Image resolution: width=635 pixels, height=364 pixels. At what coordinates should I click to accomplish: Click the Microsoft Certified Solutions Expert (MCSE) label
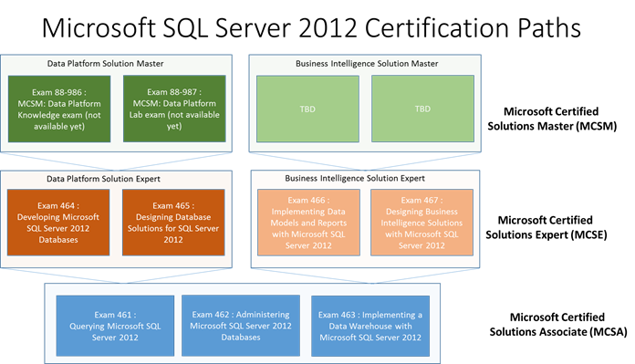547,227
